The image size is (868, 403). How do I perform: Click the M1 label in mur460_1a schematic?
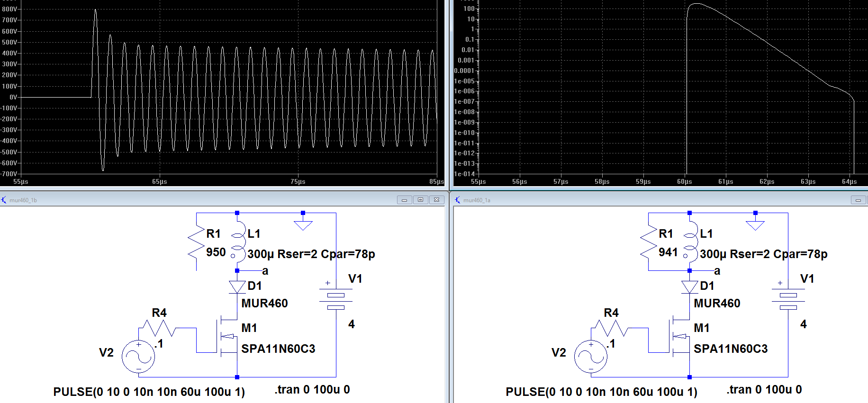702,328
